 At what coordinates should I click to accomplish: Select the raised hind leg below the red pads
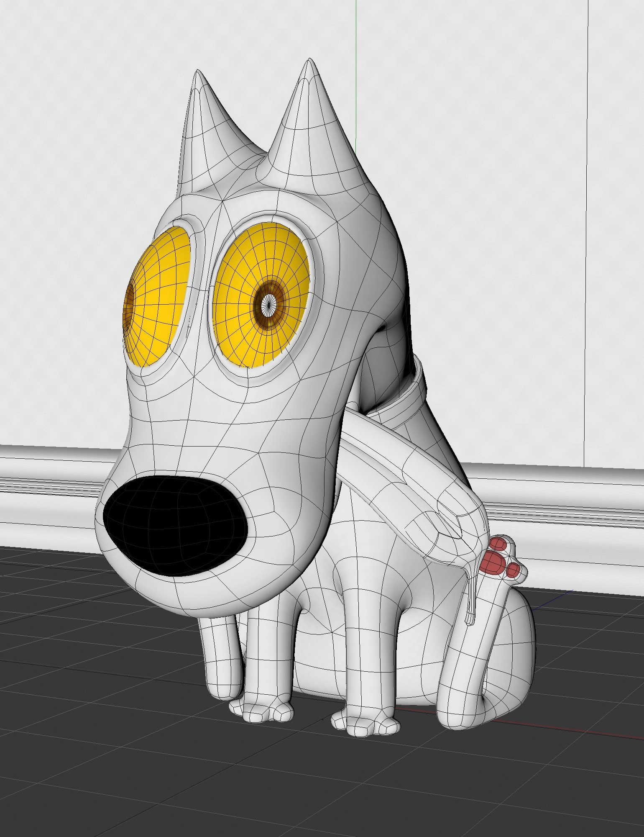tap(485, 653)
